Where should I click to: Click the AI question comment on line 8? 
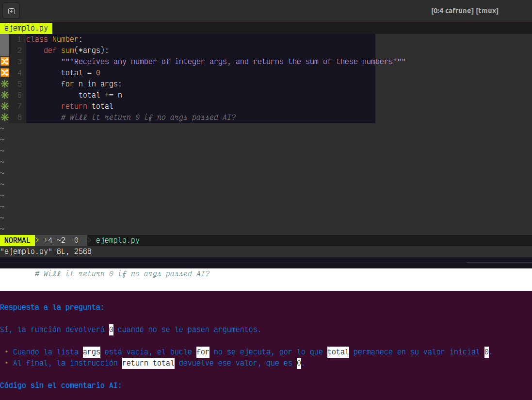pyautogui.click(x=148, y=117)
